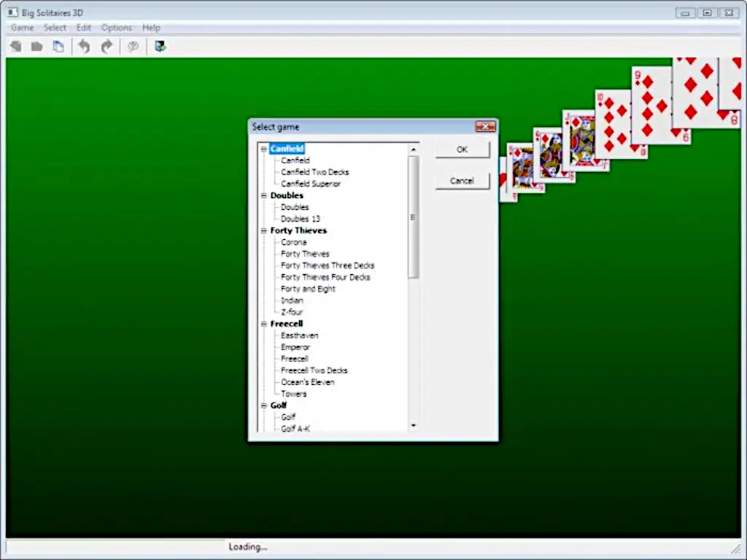This screenshot has height=560, width=747.
Task: Open the Edit menu
Action: point(83,28)
